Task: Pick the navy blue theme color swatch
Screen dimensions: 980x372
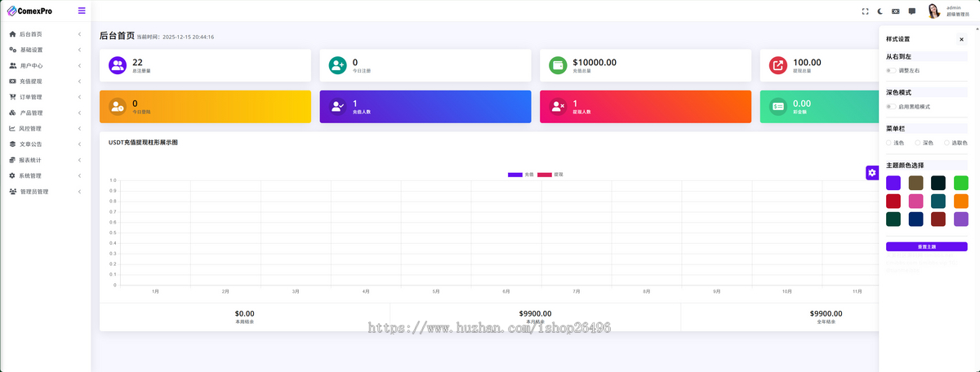Action: 915,219
